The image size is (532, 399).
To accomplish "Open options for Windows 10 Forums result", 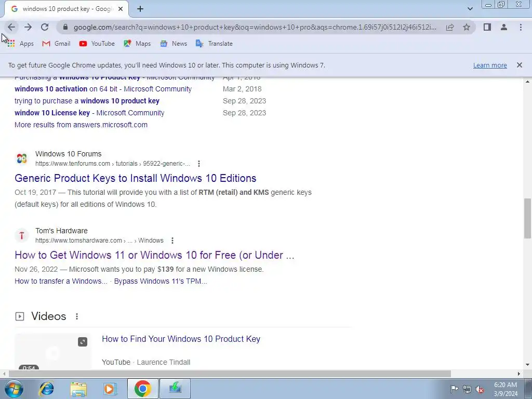I will pos(199,164).
